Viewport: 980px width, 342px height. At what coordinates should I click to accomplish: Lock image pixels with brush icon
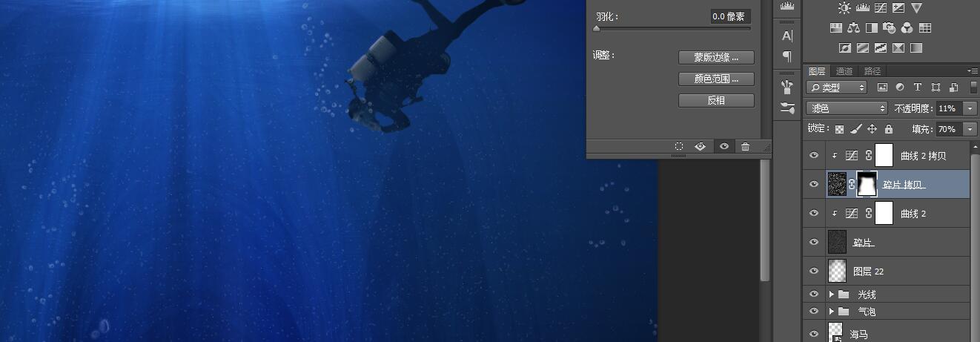[x=855, y=129]
